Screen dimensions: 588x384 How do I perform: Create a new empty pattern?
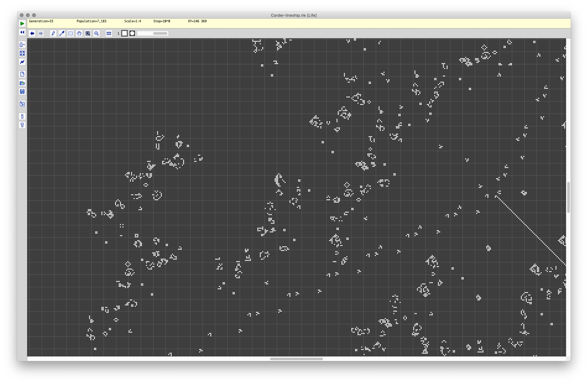pyautogui.click(x=22, y=74)
